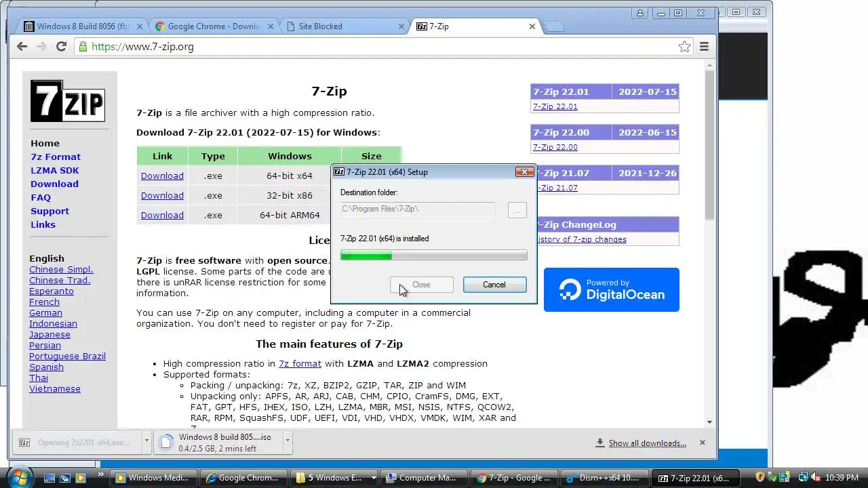Viewport: 868px width, 488px height.
Task: Open the Support sidebar link
Action: click(50, 211)
